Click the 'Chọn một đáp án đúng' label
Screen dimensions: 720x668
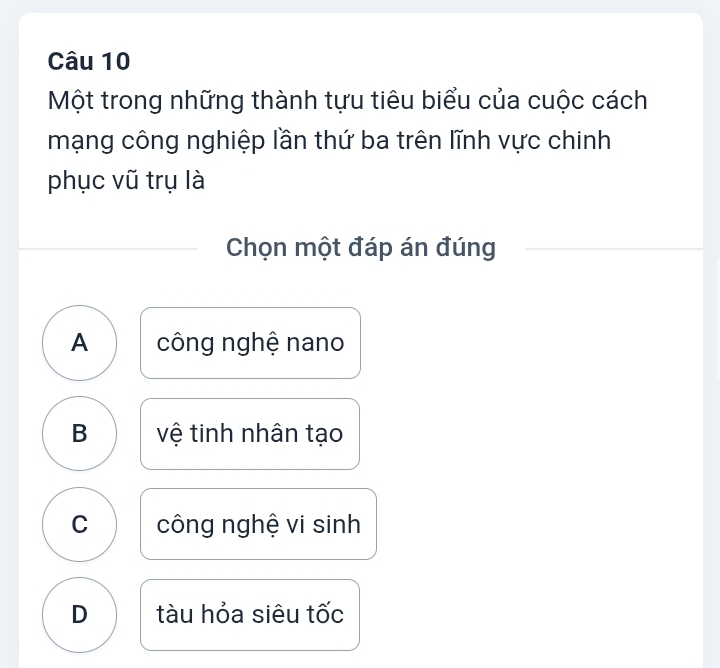coord(360,247)
